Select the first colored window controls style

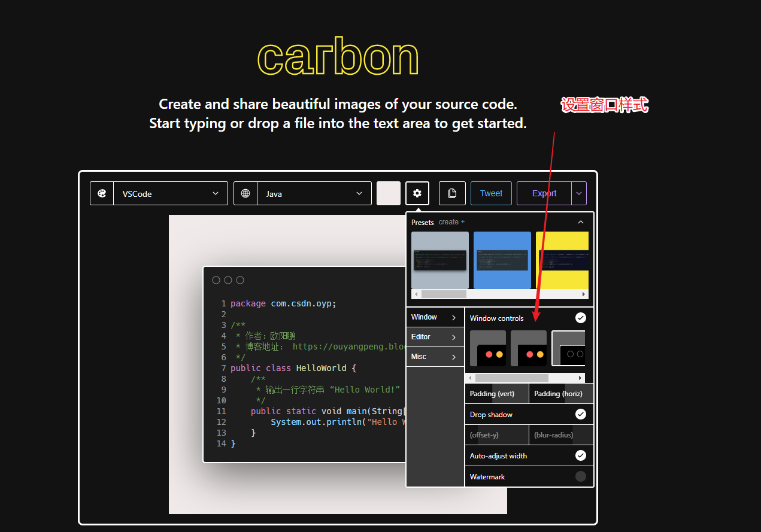488,348
